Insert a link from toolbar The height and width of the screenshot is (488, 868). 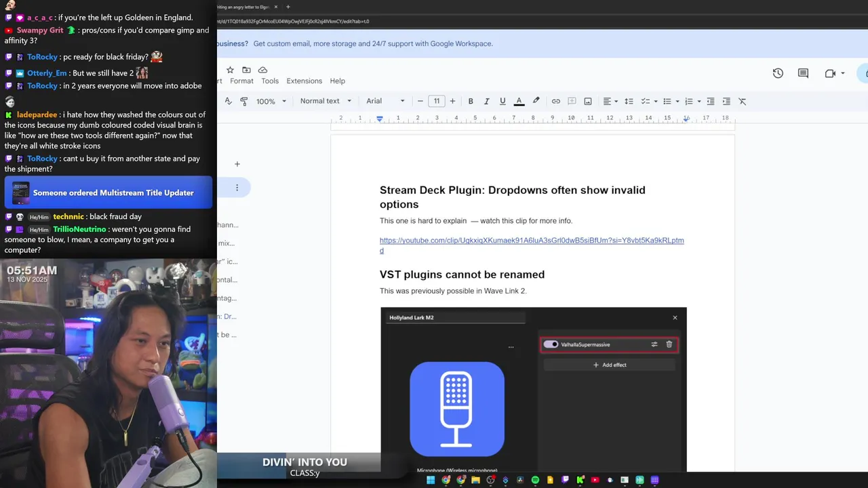[555, 101]
